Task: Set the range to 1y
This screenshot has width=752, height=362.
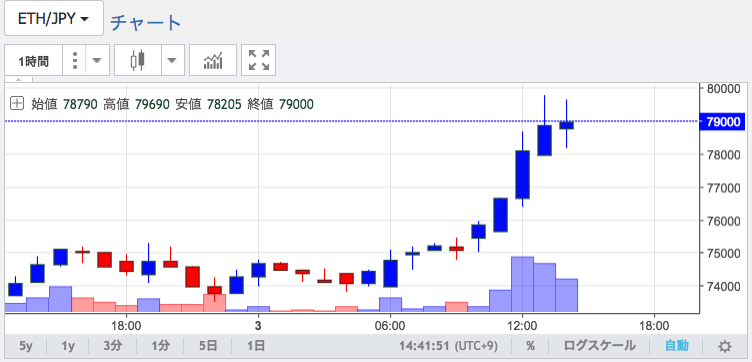Action: [x=69, y=346]
